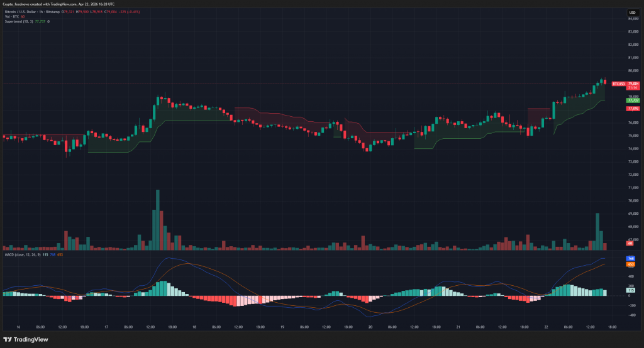Click date label 17 on time axis
The height and width of the screenshot is (348, 644).
[x=106, y=327]
